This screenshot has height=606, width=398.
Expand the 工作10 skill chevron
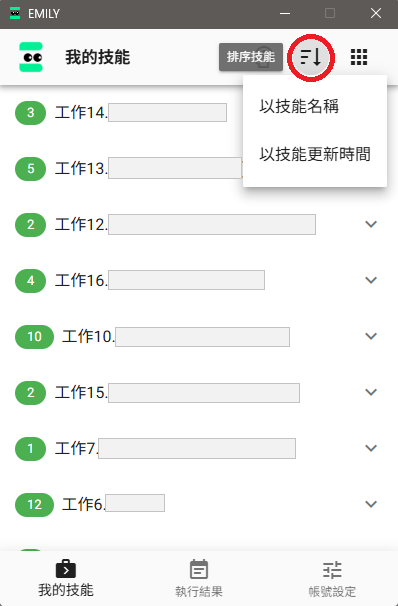pos(371,336)
